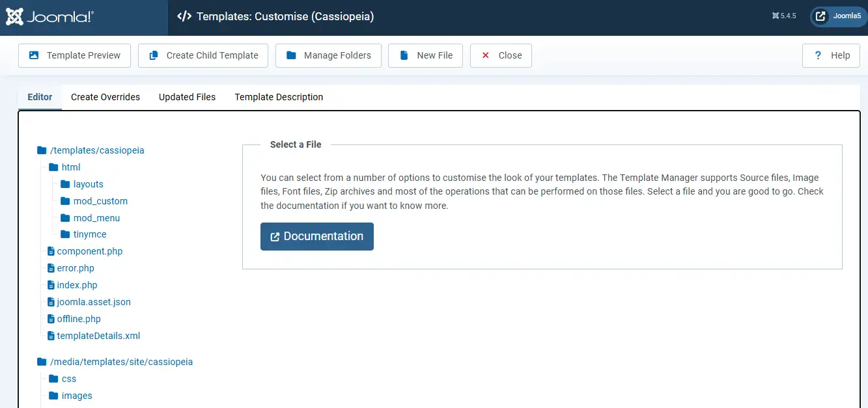The width and height of the screenshot is (868, 408).
Task: Click the templateDetails.xml file icon
Action: (x=51, y=336)
